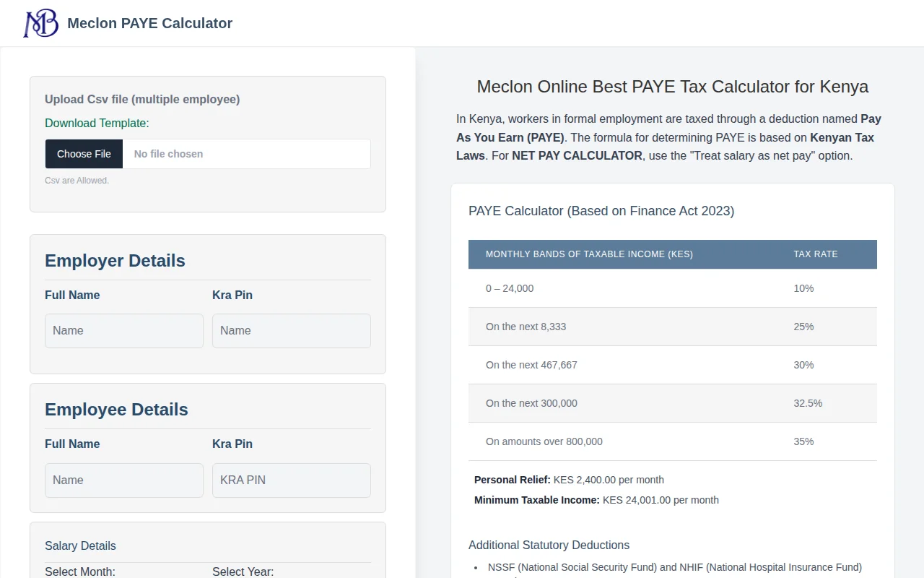Click the employer Kra Pin input

(291, 330)
